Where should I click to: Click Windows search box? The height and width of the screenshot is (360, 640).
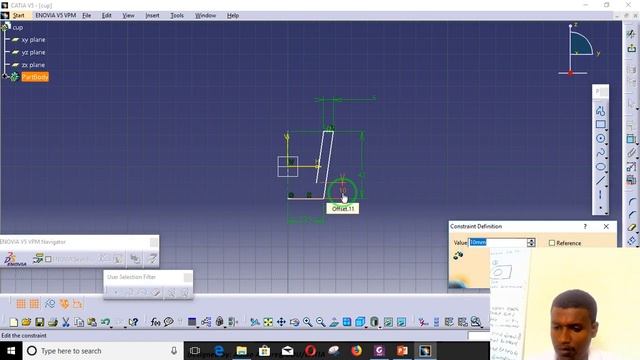pos(103,351)
